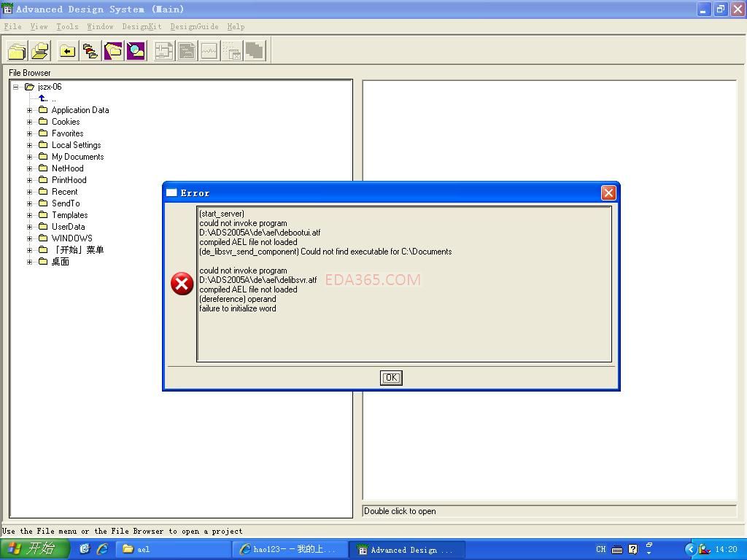This screenshot has width=747, height=560.
Task: Open the Tools menu
Action: coord(67,26)
